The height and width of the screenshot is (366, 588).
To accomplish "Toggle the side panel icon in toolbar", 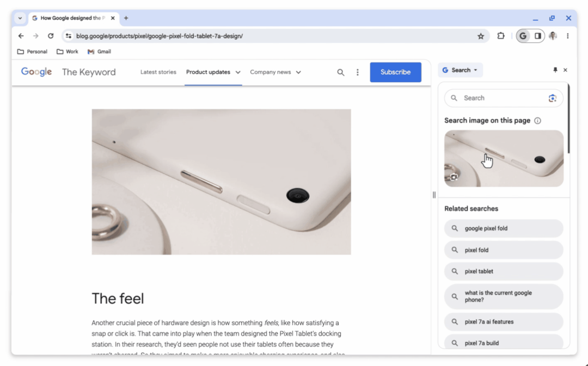I will click(538, 36).
